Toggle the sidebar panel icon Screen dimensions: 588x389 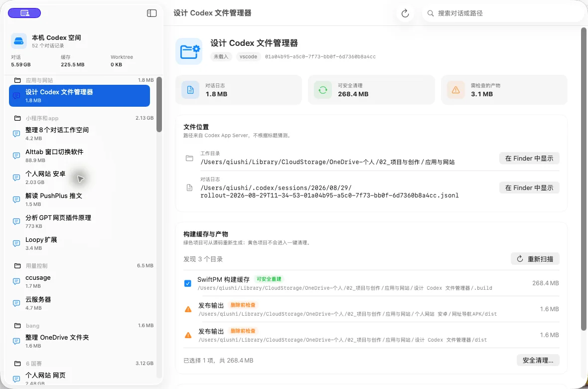[151, 13]
